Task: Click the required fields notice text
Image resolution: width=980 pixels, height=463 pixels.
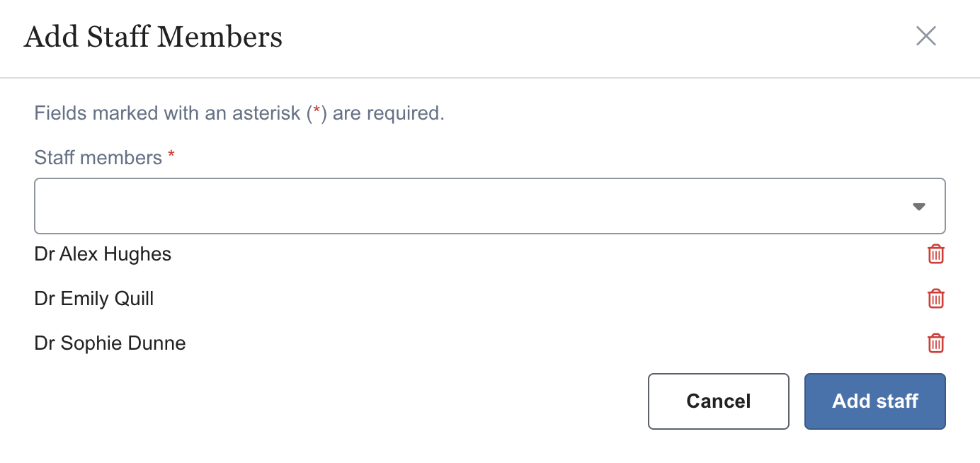Action: click(x=238, y=113)
